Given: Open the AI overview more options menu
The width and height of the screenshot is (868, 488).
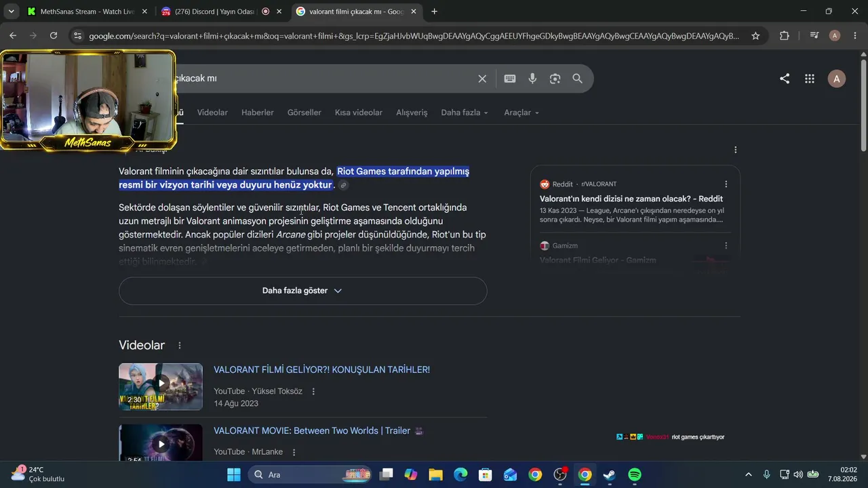Looking at the screenshot, I should 736,150.
